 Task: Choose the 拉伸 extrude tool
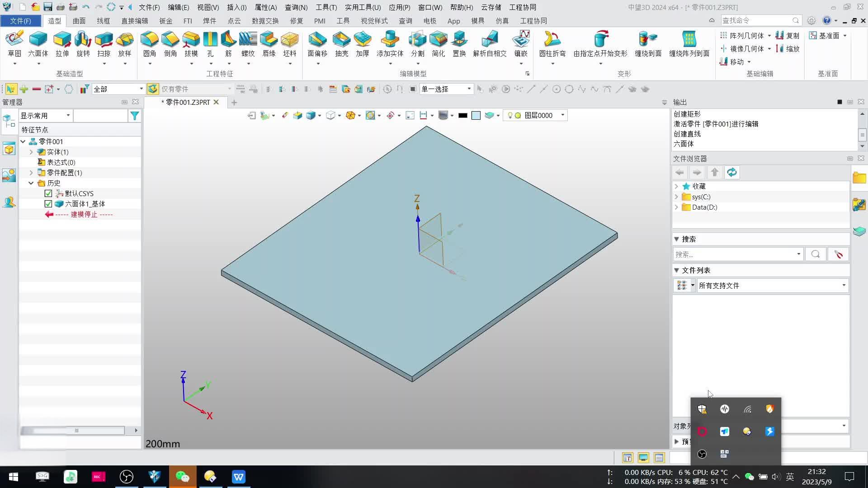[x=62, y=44]
